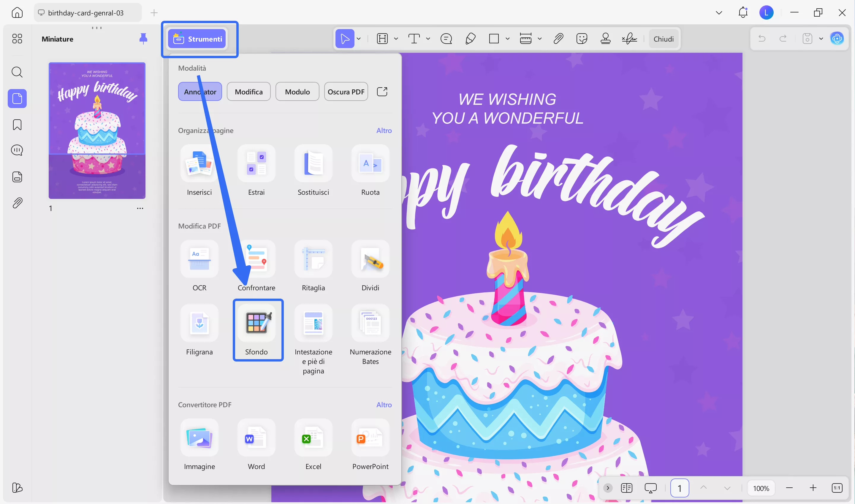Select the Signature tool
855x504 pixels.
coord(629,38)
